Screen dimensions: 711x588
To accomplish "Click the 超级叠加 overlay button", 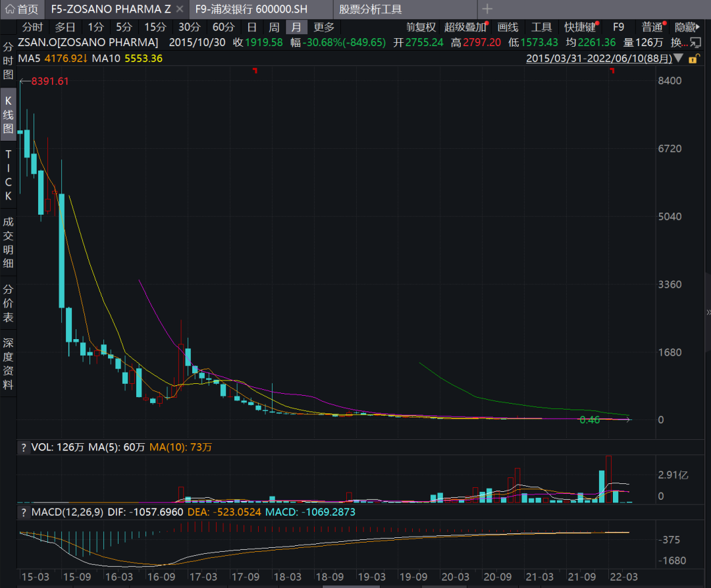I will tap(465, 27).
